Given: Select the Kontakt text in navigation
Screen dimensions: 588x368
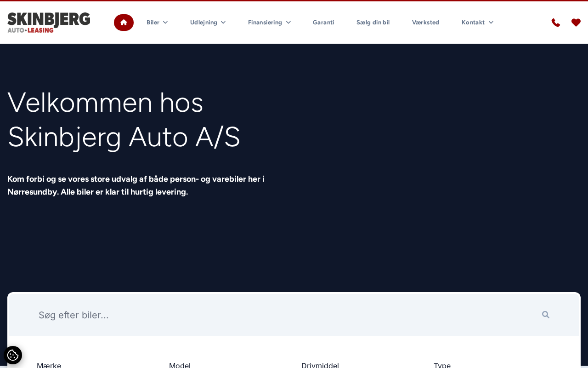Looking at the screenshot, I should tap(473, 23).
